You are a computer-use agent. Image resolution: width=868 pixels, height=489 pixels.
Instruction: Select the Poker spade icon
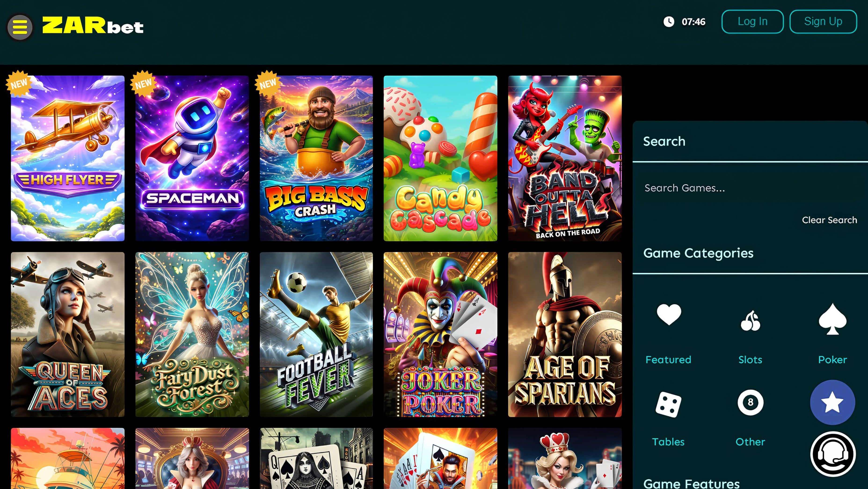[x=833, y=319]
